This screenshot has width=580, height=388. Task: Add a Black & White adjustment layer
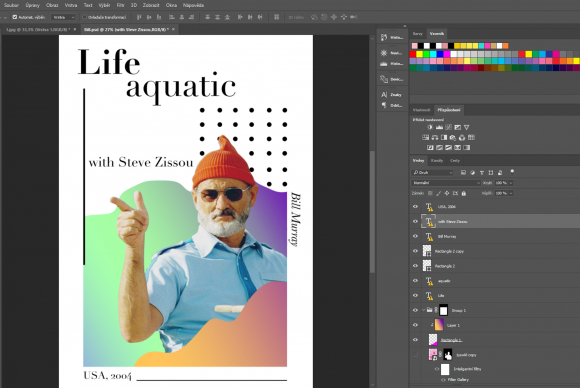point(444,138)
